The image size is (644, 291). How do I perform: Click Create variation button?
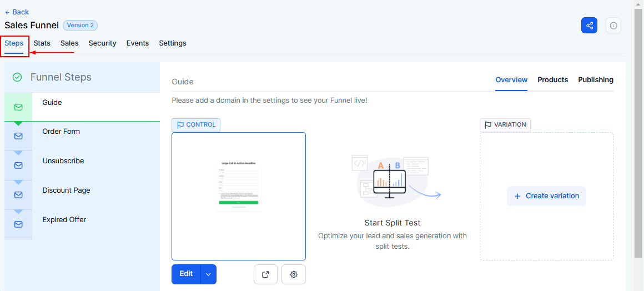546,196
